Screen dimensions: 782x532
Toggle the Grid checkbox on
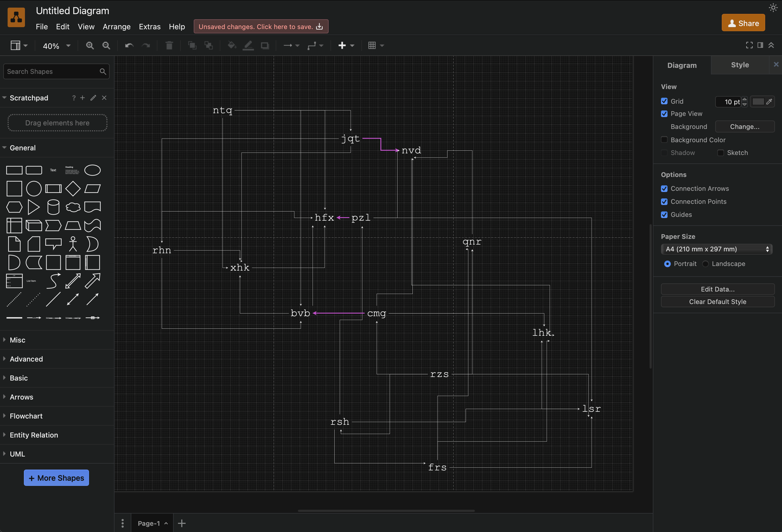pyautogui.click(x=665, y=101)
